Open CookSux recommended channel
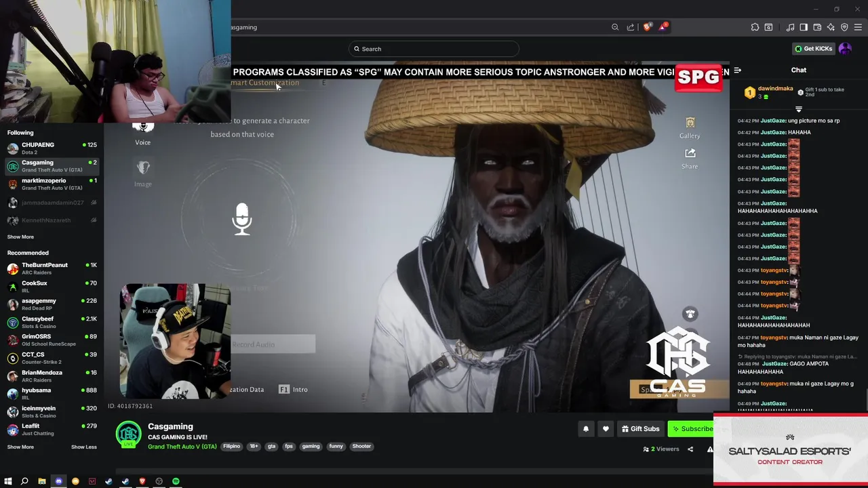 click(52, 286)
